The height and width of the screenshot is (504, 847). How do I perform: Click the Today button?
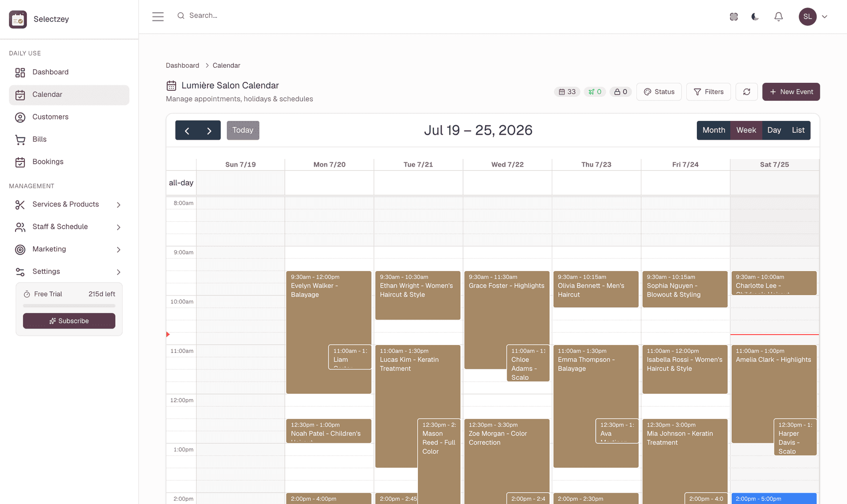click(243, 130)
